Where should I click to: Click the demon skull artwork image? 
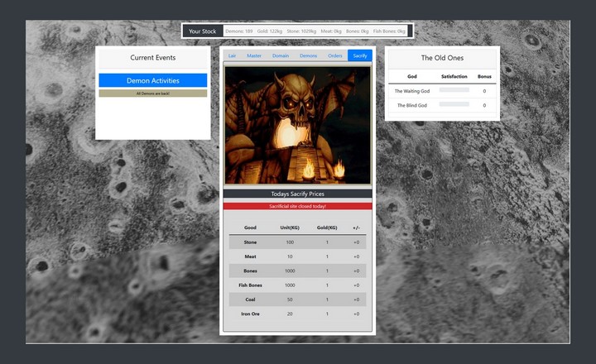[297, 125]
